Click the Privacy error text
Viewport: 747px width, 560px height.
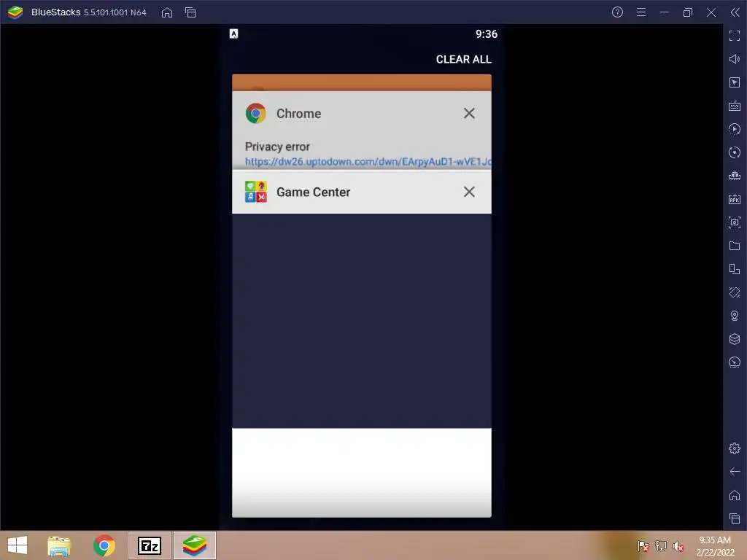tap(277, 147)
